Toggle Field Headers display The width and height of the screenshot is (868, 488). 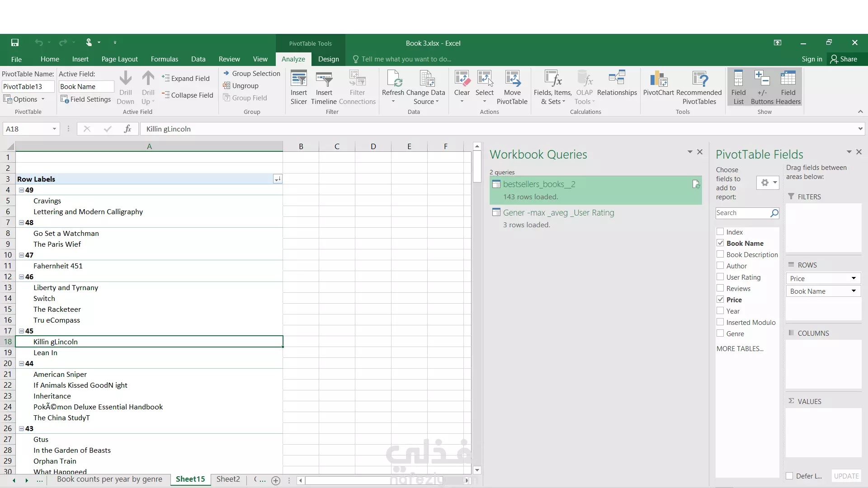[788, 88]
